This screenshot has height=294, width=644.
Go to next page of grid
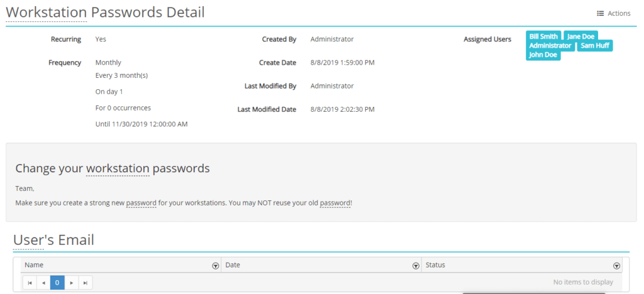(x=71, y=283)
